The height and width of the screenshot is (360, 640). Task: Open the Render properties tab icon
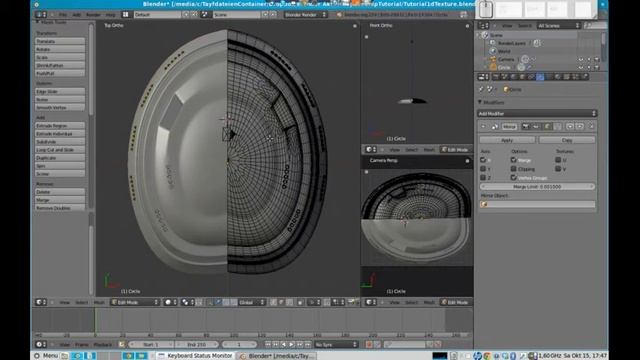coord(496,77)
